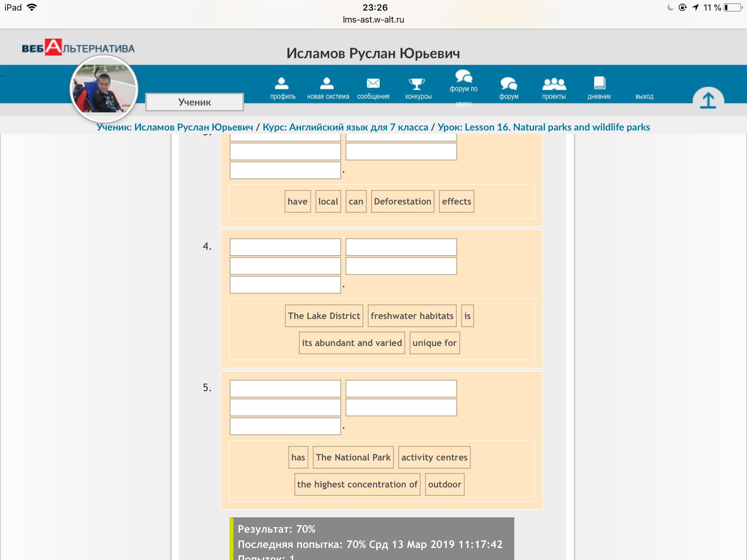Open the дневник book icon
This screenshot has width=747, height=560.
coord(599,83)
